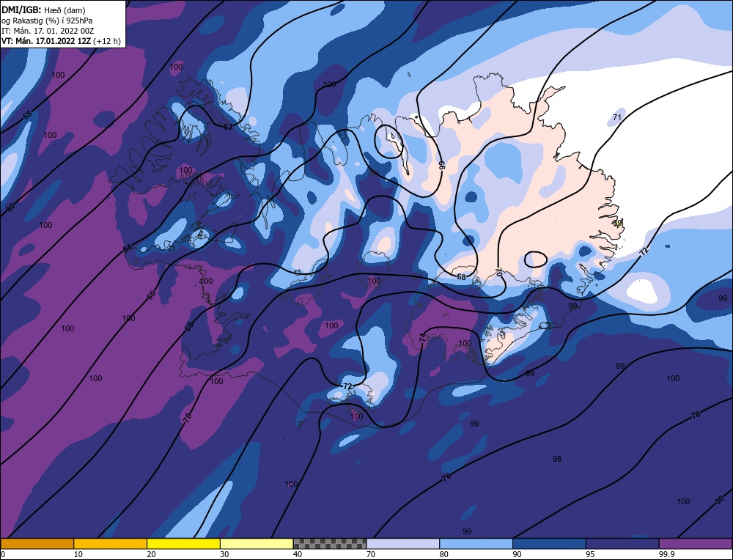Pick the lavender 70–80 legend swatch
Image resolution: width=733 pixels, height=560 pixels.
click(403, 544)
